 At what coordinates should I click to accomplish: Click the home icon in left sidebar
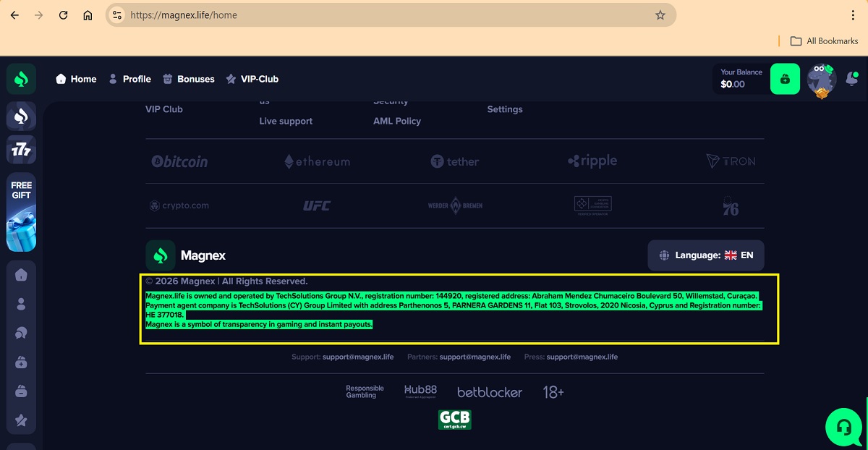point(21,274)
